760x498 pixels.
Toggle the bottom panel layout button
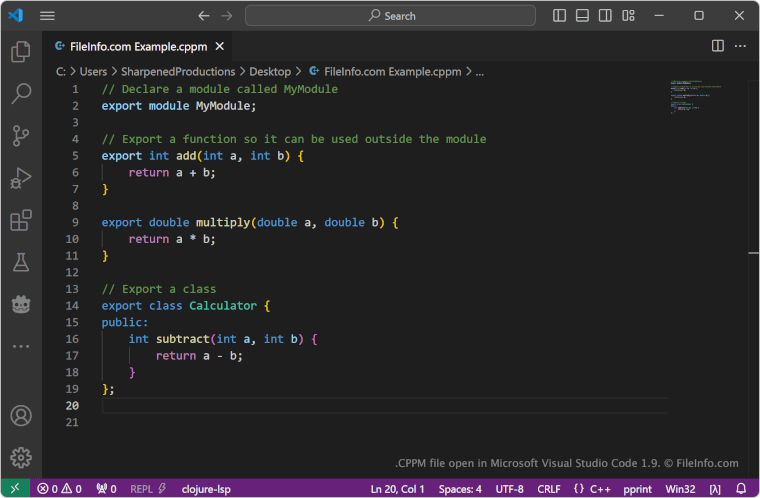tap(583, 16)
